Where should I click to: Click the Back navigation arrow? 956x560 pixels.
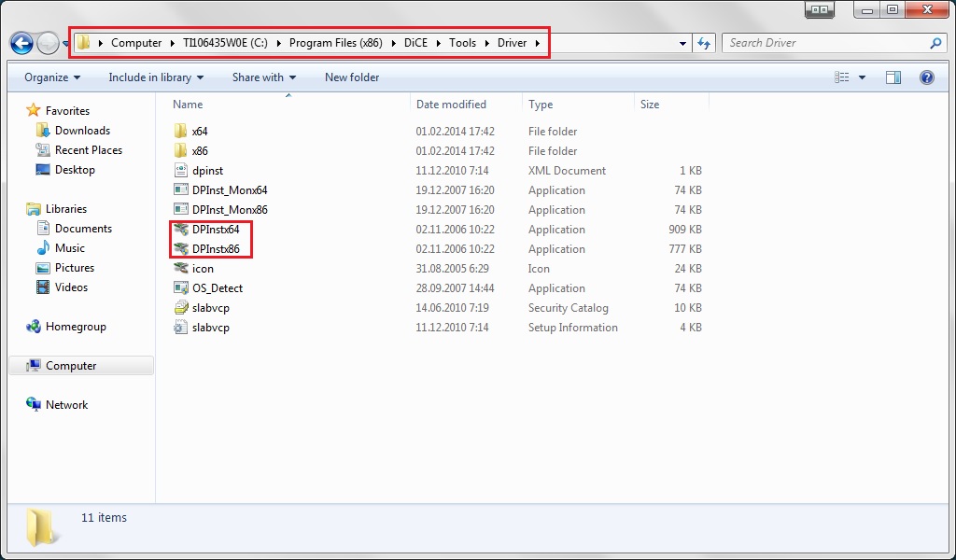click(x=21, y=43)
